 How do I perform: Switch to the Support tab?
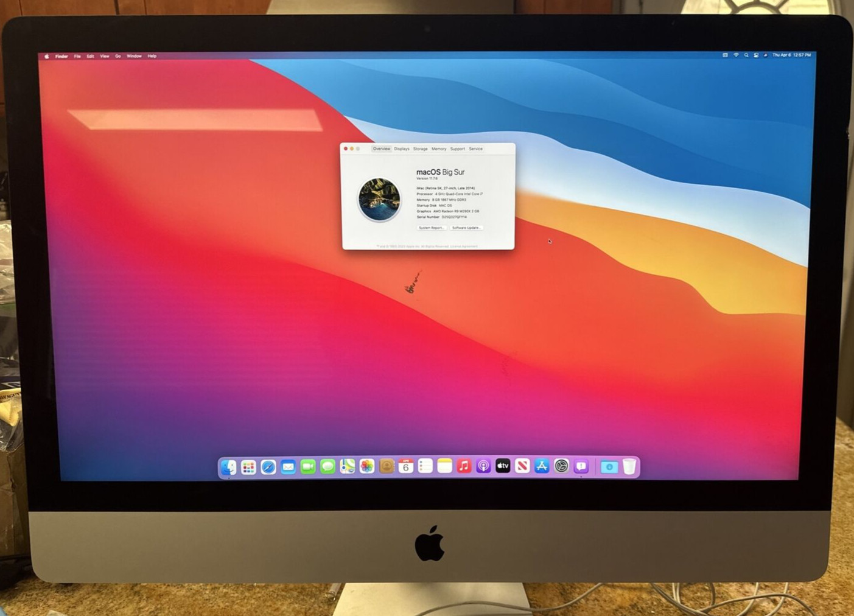click(458, 149)
